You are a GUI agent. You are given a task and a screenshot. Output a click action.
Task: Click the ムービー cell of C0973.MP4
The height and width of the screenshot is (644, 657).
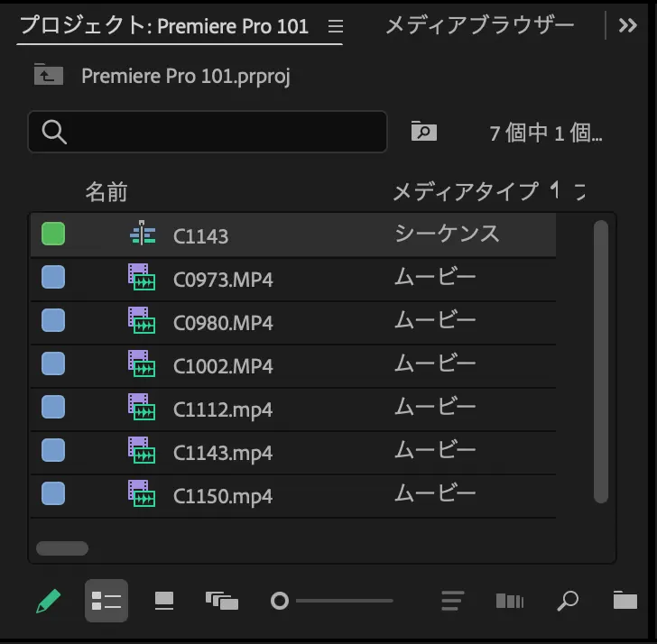click(x=435, y=277)
